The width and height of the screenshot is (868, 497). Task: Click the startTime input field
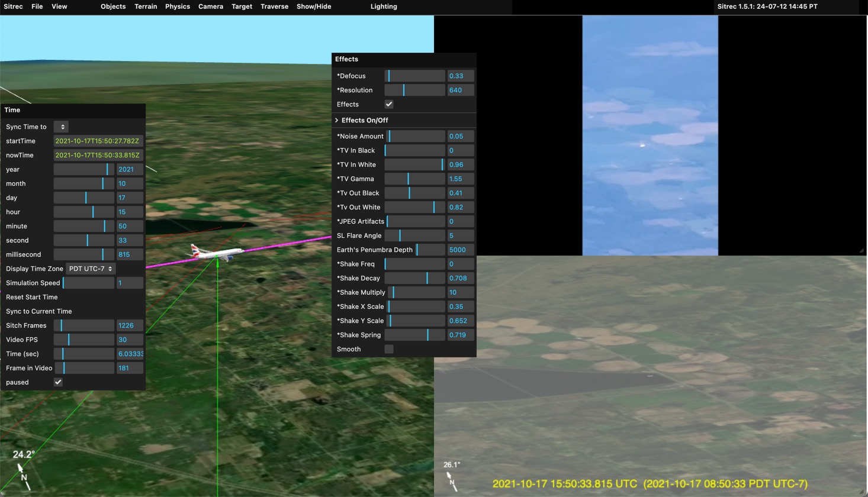[x=98, y=141]
